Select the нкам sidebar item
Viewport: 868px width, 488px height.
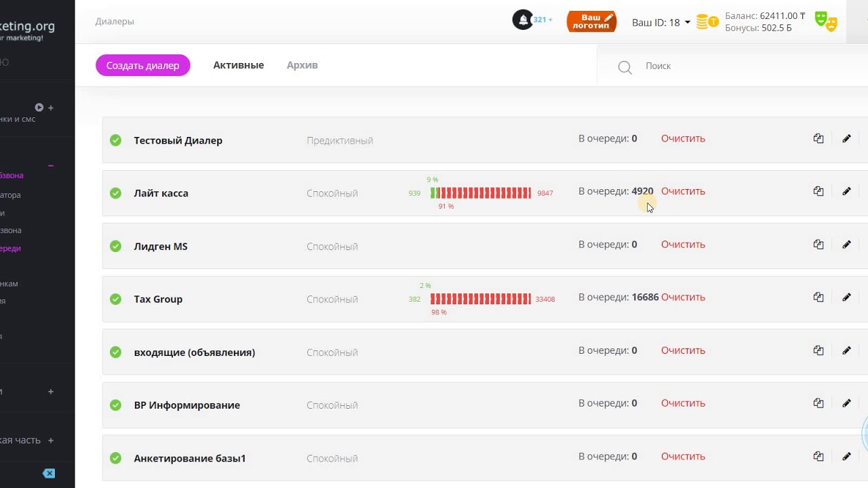point(9,283)
